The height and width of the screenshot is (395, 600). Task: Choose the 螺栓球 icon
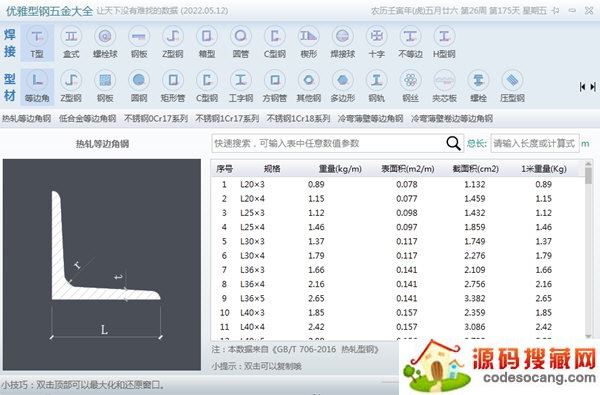pos(105,42)
